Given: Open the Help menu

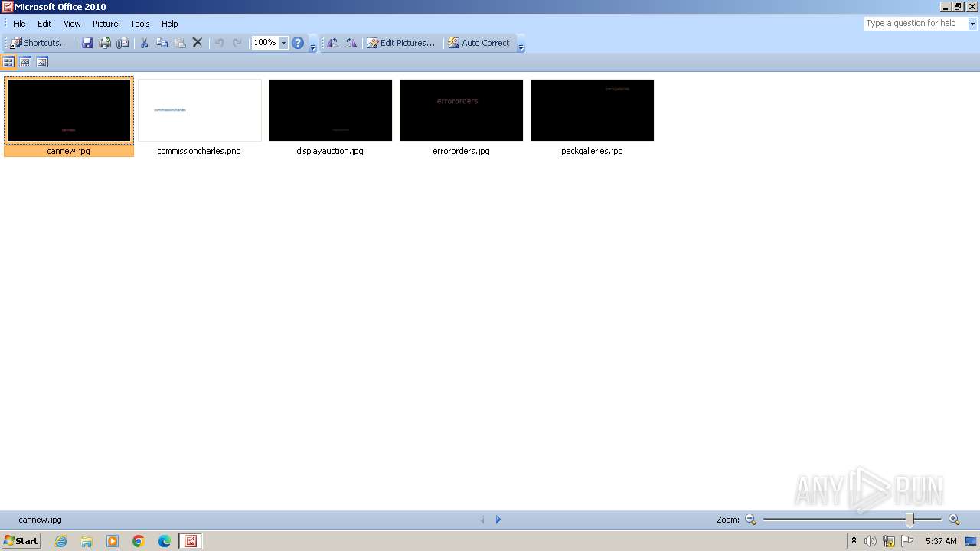Looking at the screenshot, I should [x=170, y=24].
